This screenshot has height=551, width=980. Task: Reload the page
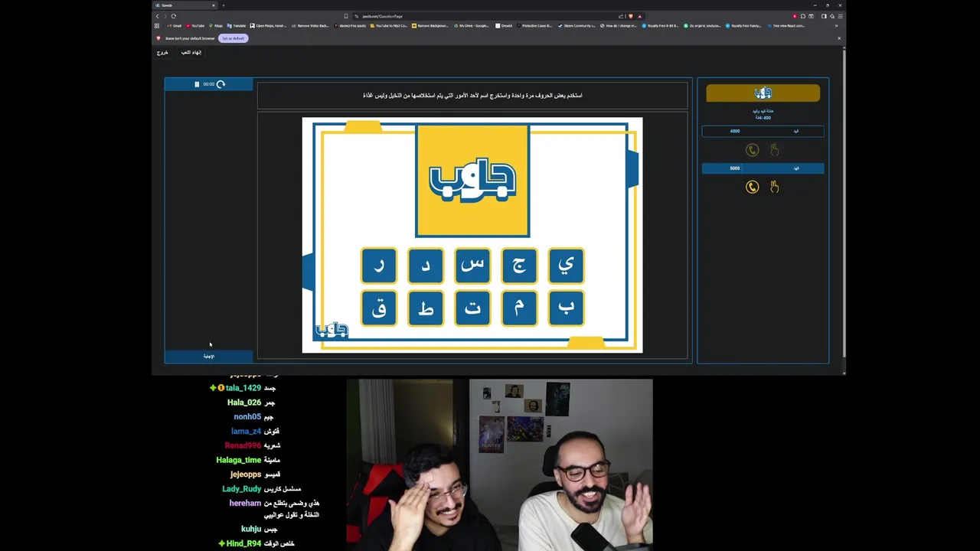point(174,16)
